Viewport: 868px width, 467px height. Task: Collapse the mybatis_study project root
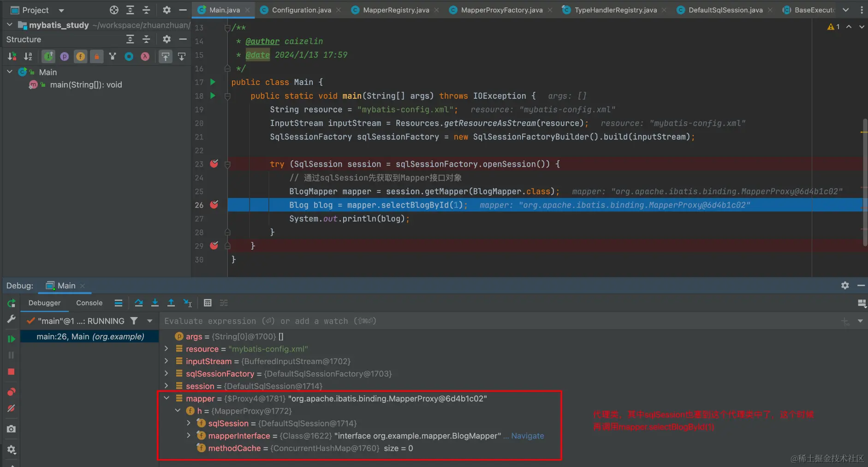[10, 24]
